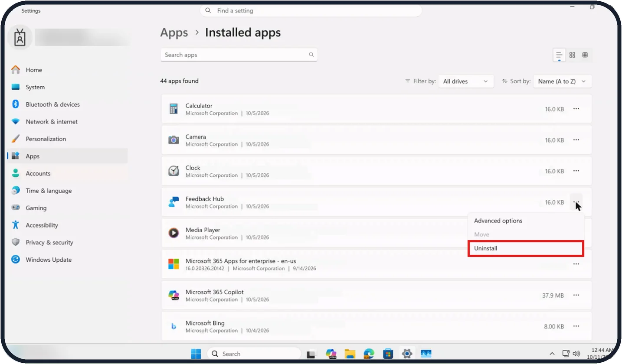
Task: Open the volume control in system tray
Action: click(576, 354)
